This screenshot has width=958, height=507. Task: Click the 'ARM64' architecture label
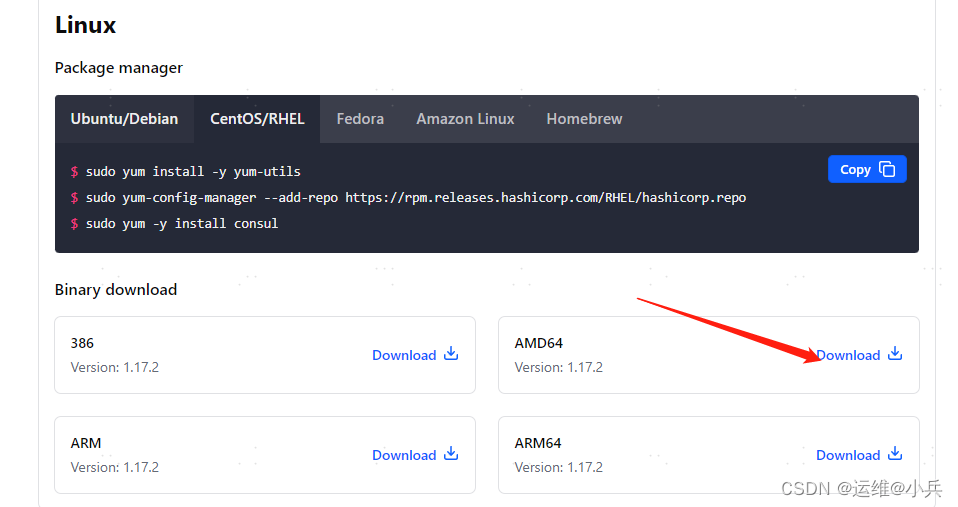click(538, 443)
